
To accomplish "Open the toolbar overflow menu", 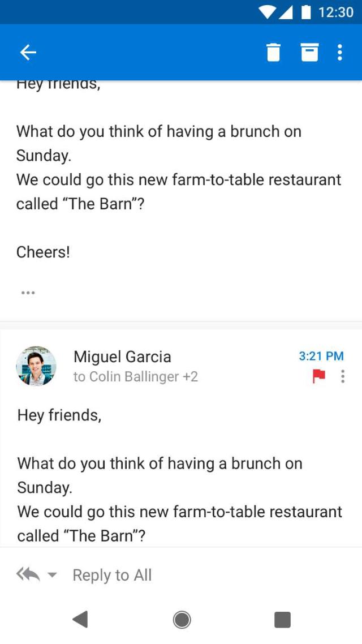I will 339,51.
